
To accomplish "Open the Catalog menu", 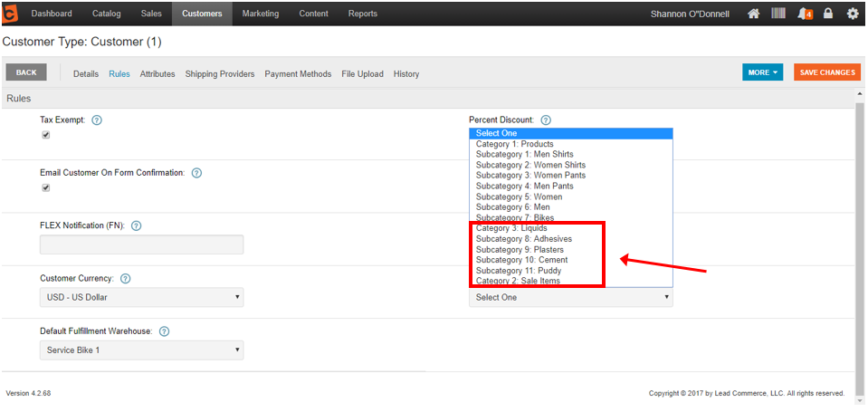I will coord(107,14).
